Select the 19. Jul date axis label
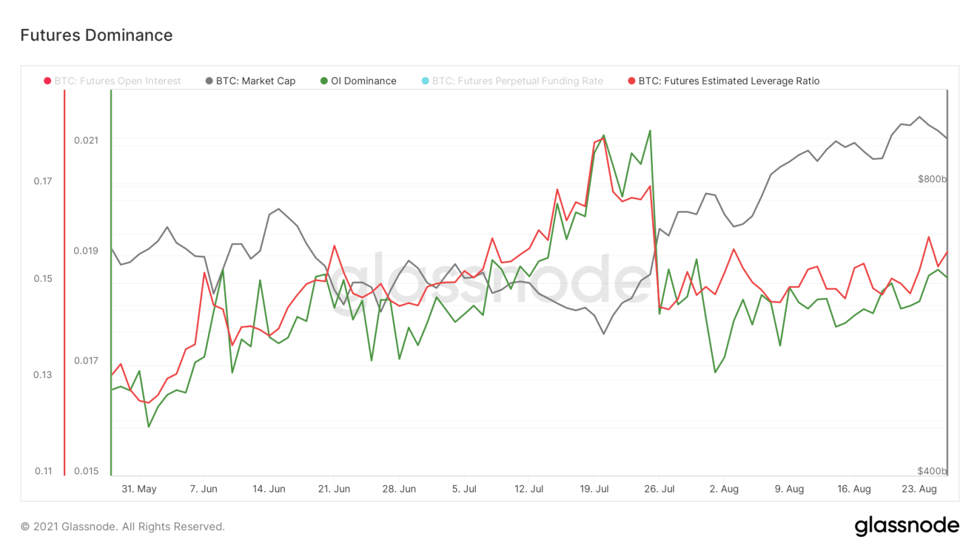This screenshot has height=551, width=980. point(596,489)
